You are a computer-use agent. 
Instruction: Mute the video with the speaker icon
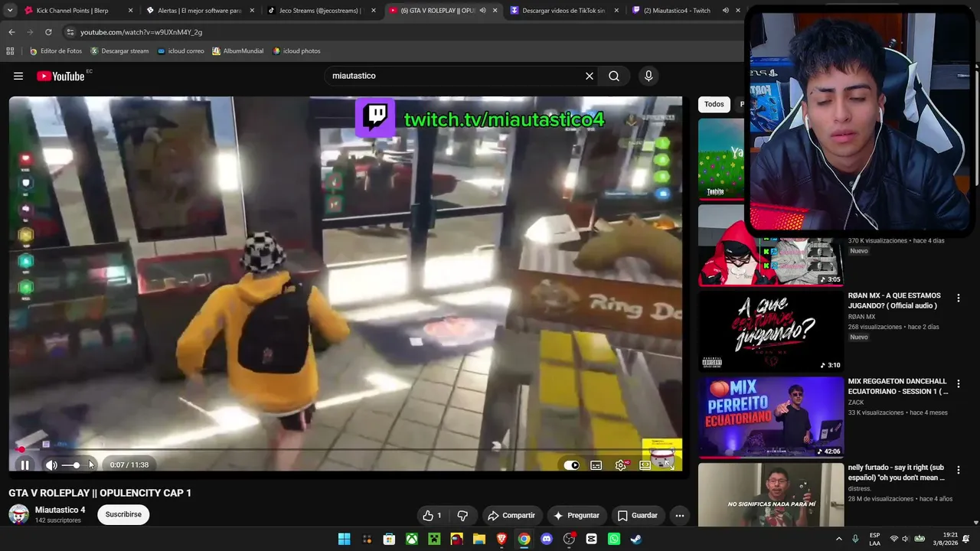point(51,465)
